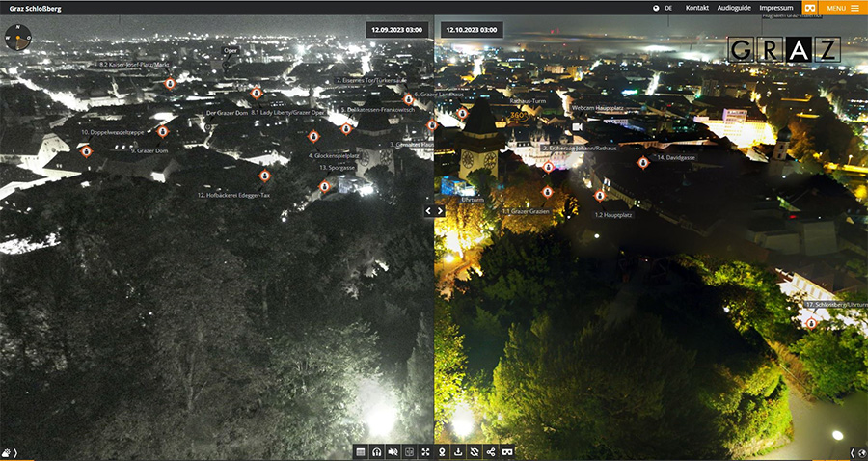
Task: Toggle hotspot markers with the map pin icon
Action: (442, 452)
